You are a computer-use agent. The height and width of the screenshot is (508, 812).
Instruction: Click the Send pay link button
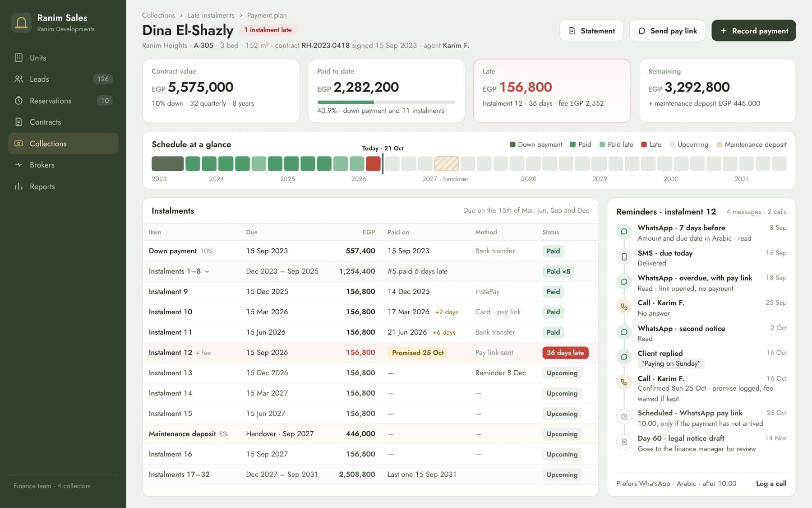(x=667, y=31)
